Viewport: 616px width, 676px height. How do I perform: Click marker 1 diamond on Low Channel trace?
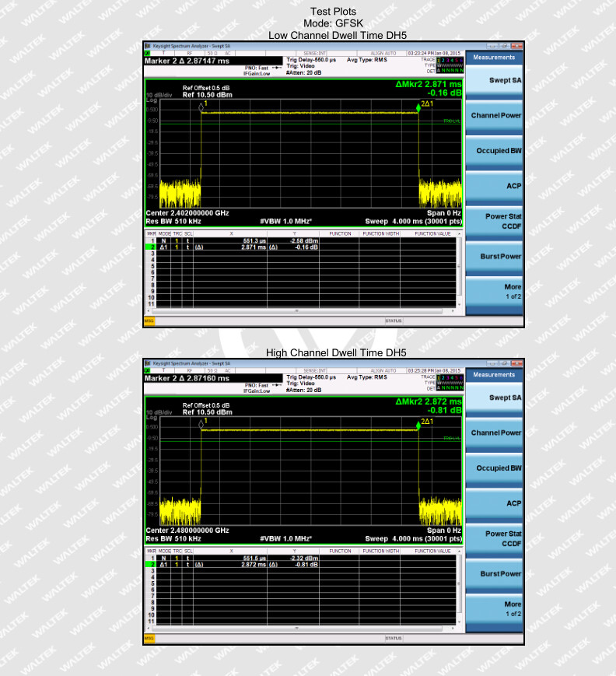(x=201, y=109)
